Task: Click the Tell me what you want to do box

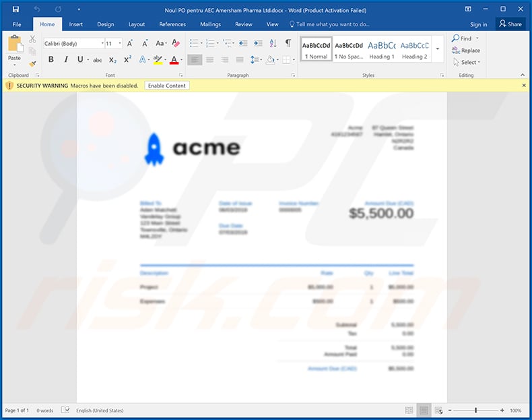Action: click(x=329, y=24)
